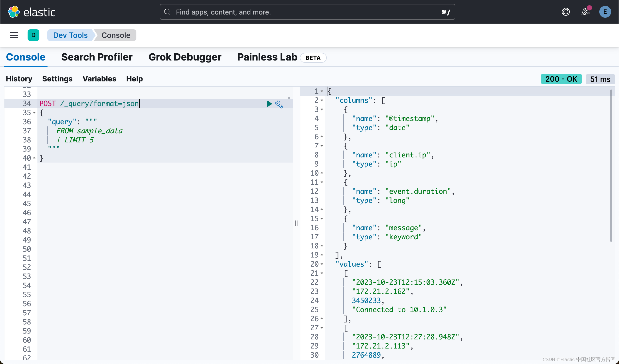This screenshot has height=364, width=619.
Task: Open the hamburger navigation menu
Action: [14, 35]
